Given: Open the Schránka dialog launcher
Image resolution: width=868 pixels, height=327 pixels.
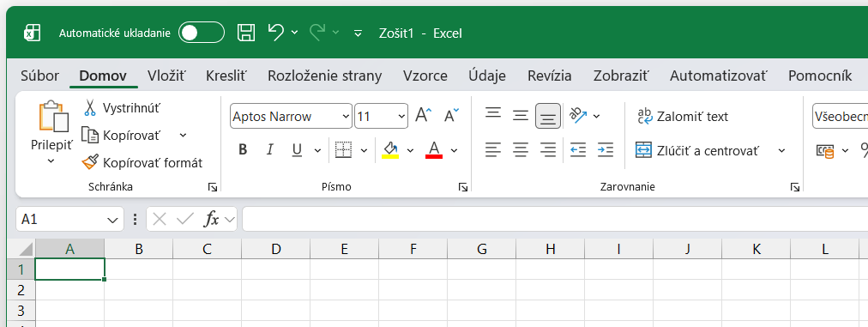Looking at the screenshot, I should coord(213,187).
